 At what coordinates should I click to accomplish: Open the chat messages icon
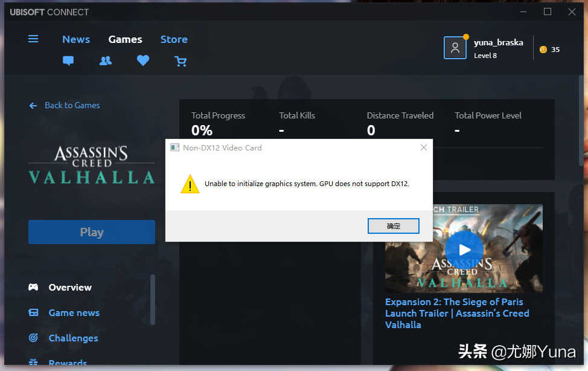[68, 60]
